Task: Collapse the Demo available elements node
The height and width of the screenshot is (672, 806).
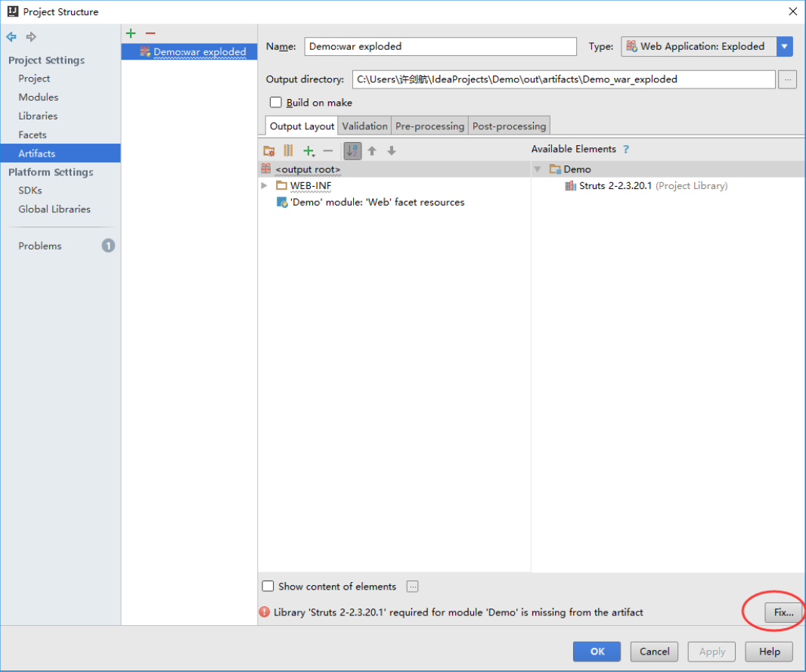Action: [538, 169]
